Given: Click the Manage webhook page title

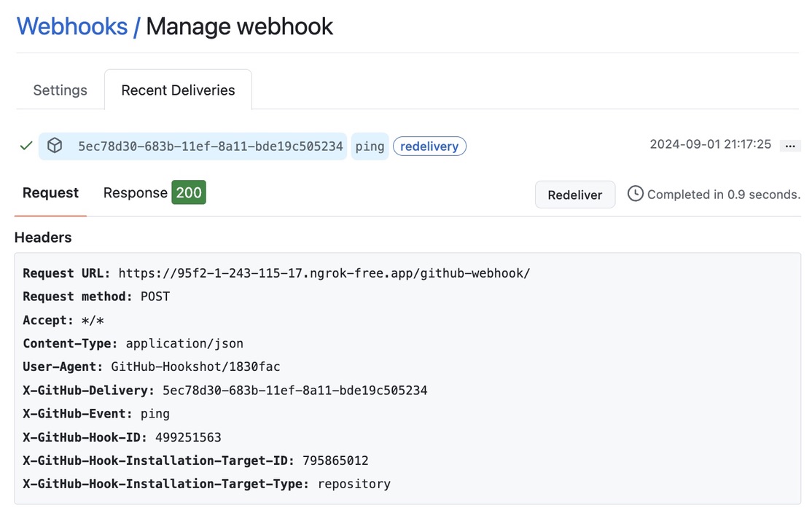Looking at the screenshot, I should pyautogui.click(x=239, y=26).
